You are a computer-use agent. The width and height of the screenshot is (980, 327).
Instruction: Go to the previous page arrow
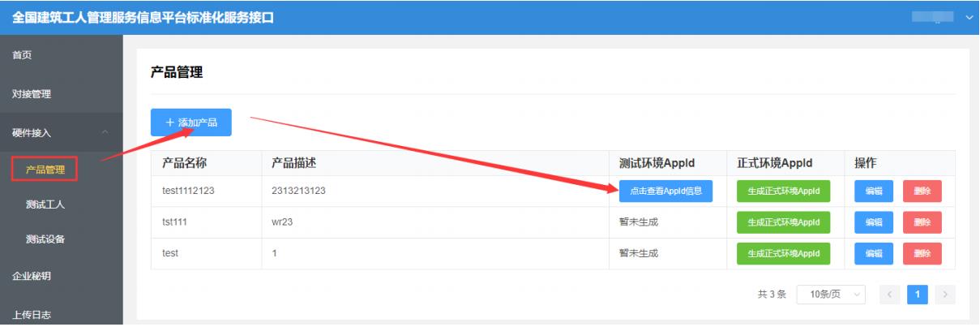[890, 294]
